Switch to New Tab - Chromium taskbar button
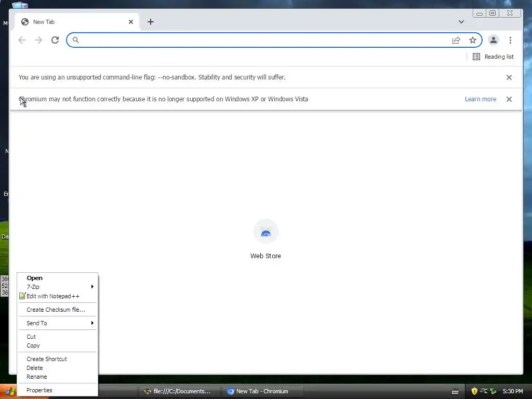Screen dimensions: 532x399 [262, 391]
